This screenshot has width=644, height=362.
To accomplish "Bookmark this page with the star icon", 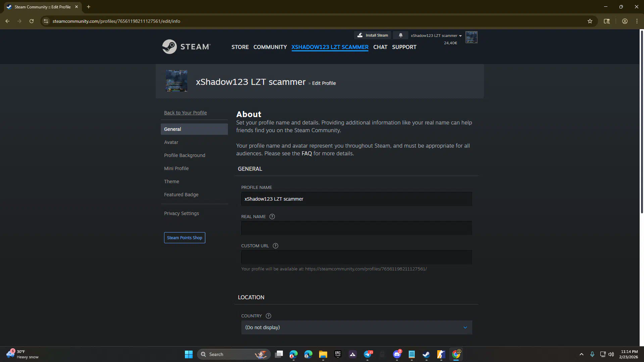I will pos(590,21).
